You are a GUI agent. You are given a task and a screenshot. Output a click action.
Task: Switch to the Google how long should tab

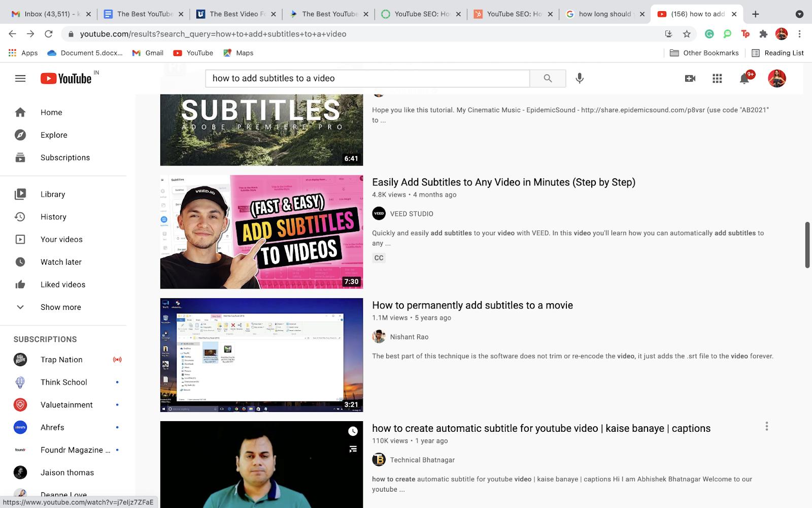click(x=605, y=14)
